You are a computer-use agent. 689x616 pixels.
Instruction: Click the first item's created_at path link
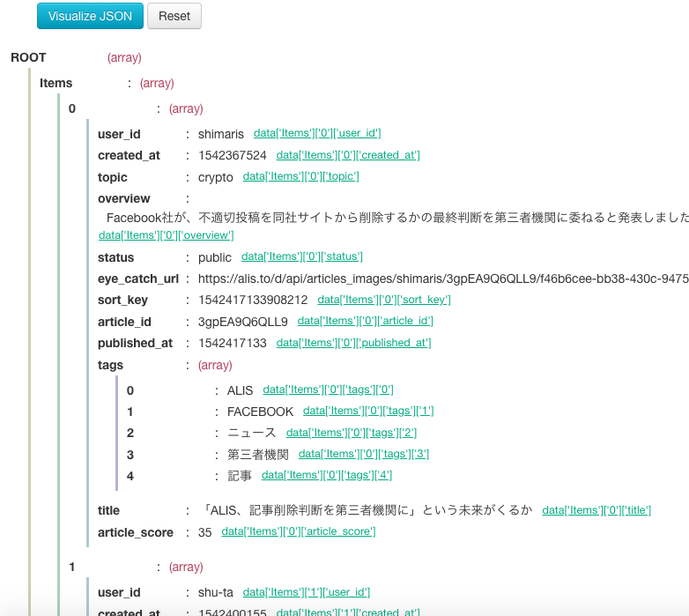click(347, 155)
